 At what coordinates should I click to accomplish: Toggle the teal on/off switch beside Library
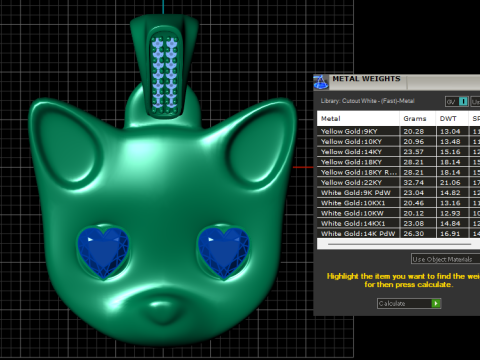[x=463, y=101]
